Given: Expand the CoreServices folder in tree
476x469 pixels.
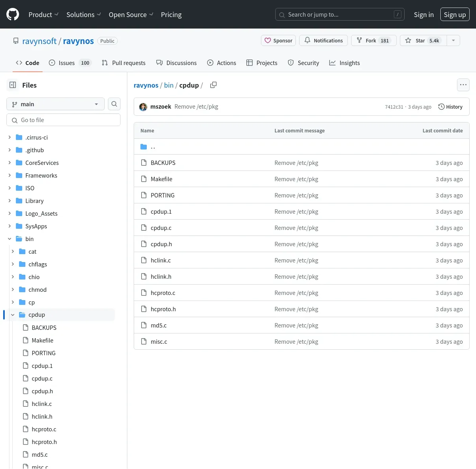Looking at the screenshot, I should [x=10, y=163].
